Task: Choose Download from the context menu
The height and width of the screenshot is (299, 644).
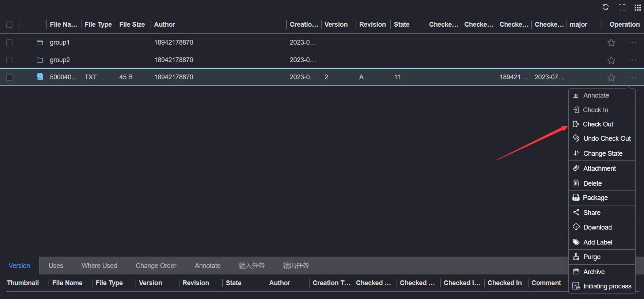Action: coord(602,227)
